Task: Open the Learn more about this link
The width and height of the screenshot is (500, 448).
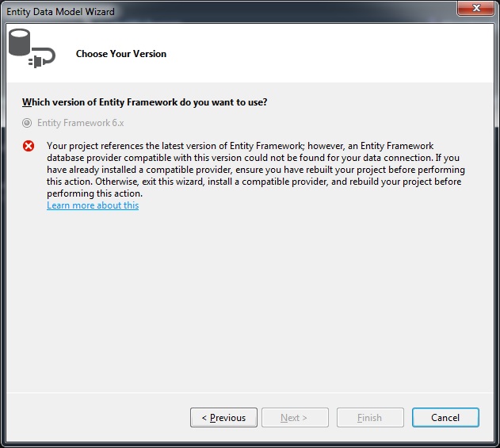Action: tap(93, 205)
